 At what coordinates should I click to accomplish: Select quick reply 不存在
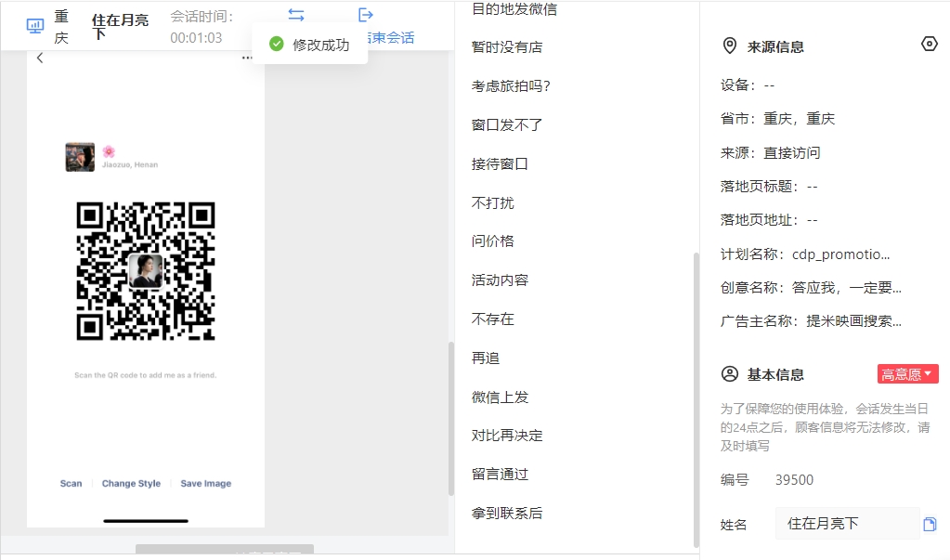click(x=492, y=319)
